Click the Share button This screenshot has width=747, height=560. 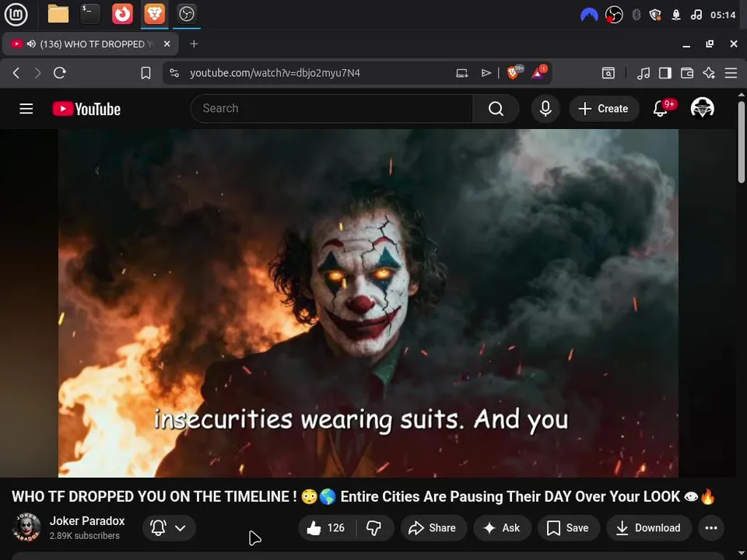point(433,527)
